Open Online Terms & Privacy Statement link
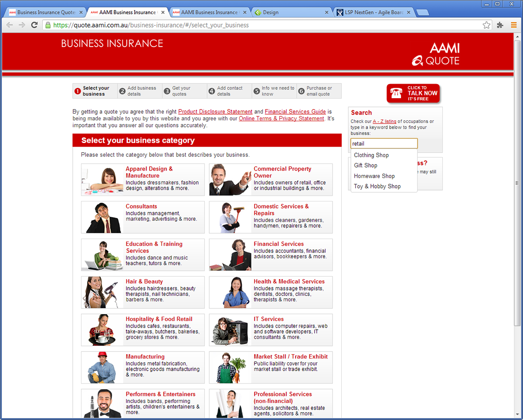 pos(282,119)
